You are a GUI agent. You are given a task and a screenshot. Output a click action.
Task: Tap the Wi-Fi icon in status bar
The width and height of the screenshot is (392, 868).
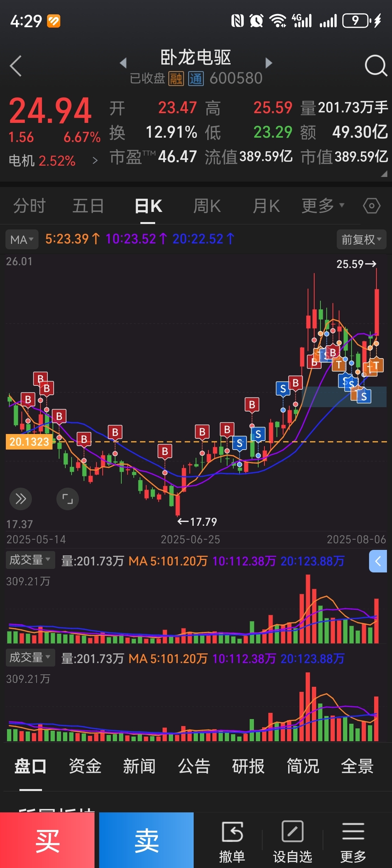coord(278,21)
